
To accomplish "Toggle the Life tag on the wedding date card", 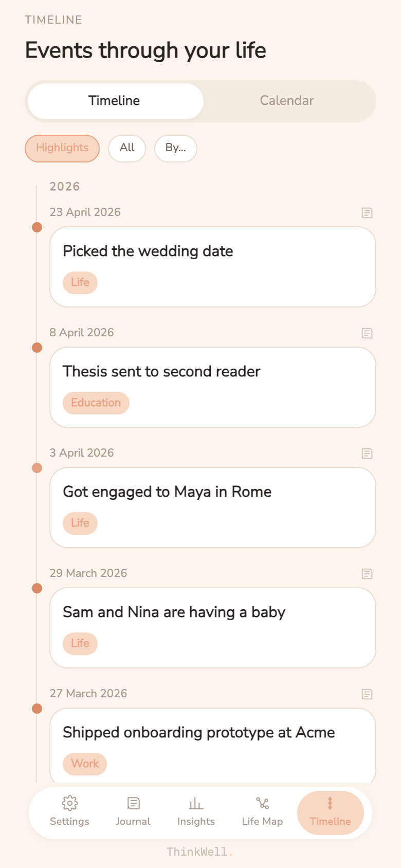I will pyautogui.click(x=80, y=282).
